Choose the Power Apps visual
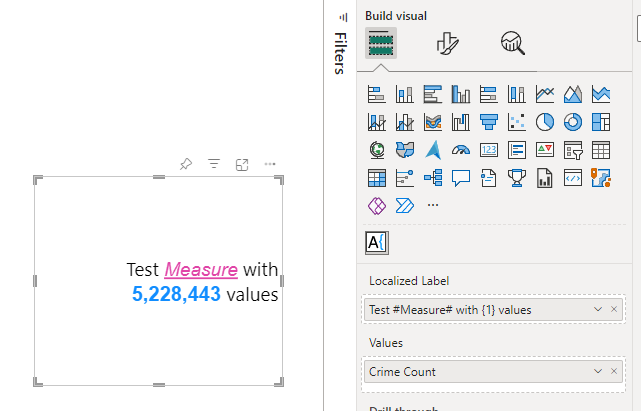This screenshot has height=411, width=641. click(x=377, y=206)
